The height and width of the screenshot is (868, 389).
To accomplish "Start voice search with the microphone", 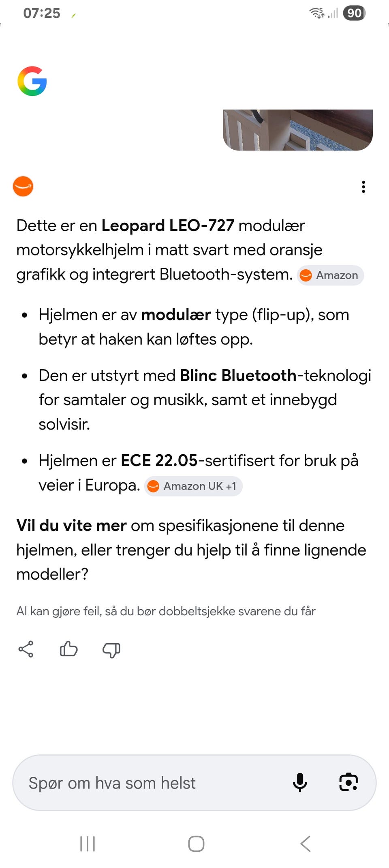I will pyautogui.click(x=300, y=782).
